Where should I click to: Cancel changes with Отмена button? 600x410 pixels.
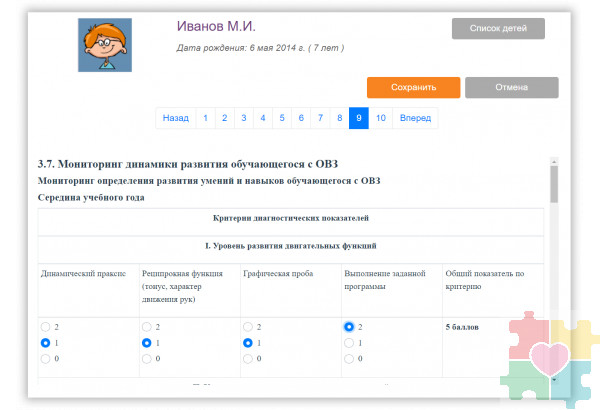point(511,87)
